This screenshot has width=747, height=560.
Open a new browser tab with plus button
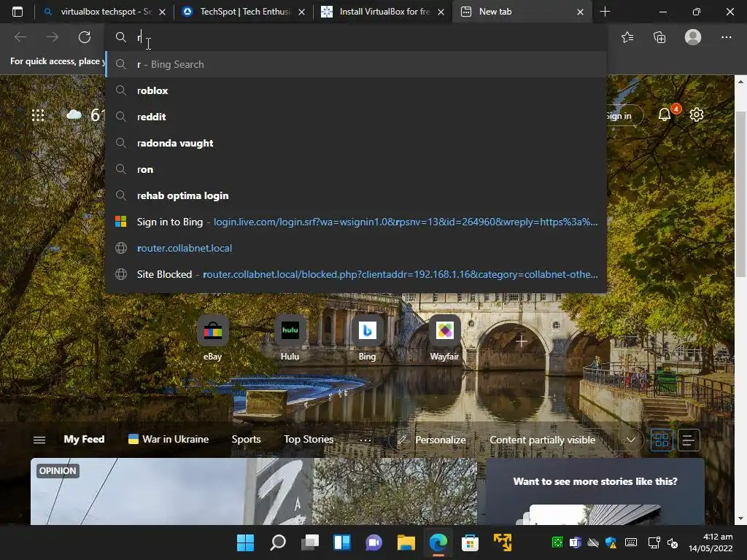pyautogui.click(x=605, y=12)
